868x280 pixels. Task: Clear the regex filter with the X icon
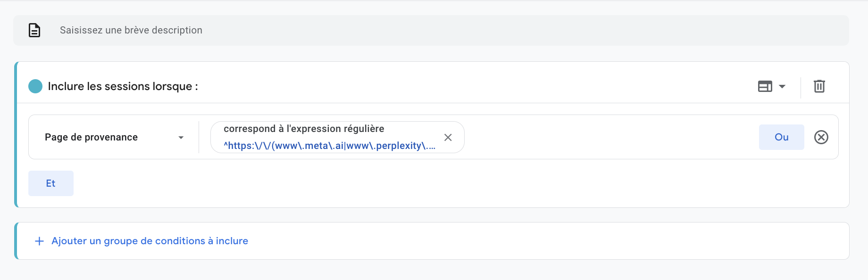448,137
